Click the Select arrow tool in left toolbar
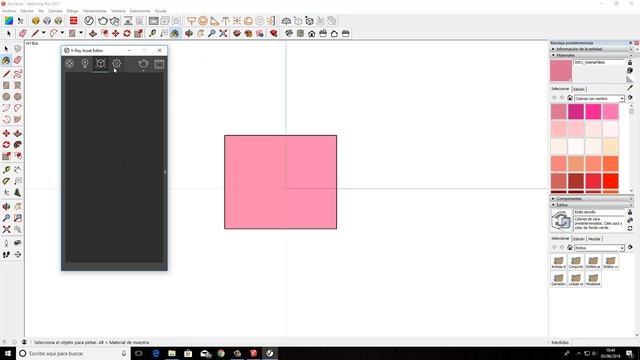The height and width of the screenshot is (360, 640). [6, 49]
